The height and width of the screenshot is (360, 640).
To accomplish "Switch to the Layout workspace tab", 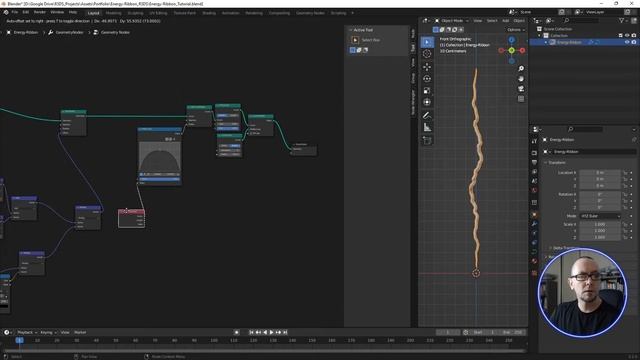I will coord(93,13).
